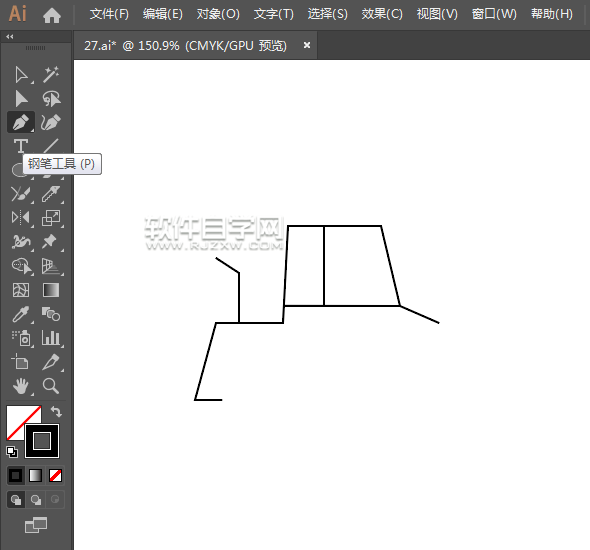Reset default fill and stroke colors
The height and width of the screenshot is (550, 590).
coord(12,452)
